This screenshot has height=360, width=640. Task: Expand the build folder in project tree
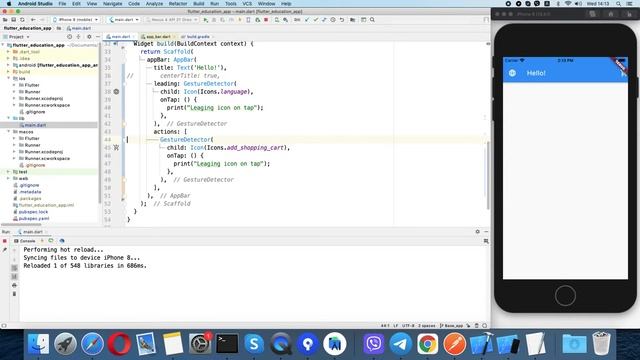(x=9, y=72)
